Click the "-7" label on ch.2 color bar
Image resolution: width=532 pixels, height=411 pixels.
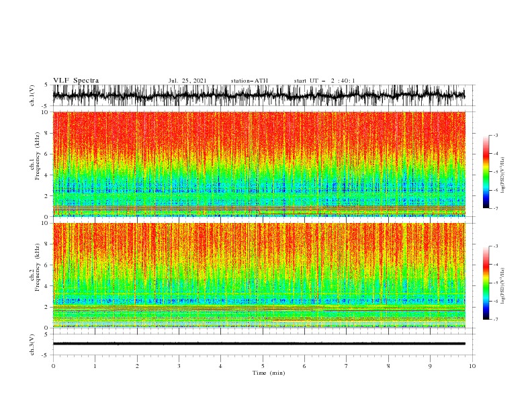click(x=495, y=319)
